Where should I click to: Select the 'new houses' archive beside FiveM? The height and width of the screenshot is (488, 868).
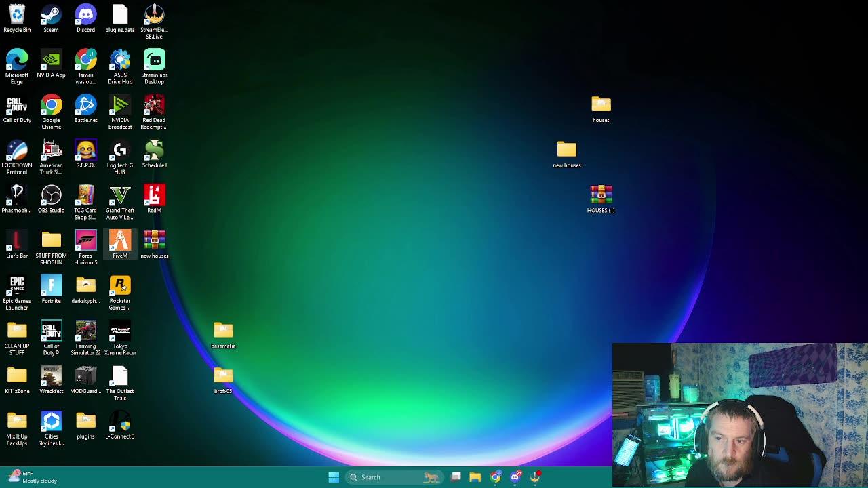[154, 245]
